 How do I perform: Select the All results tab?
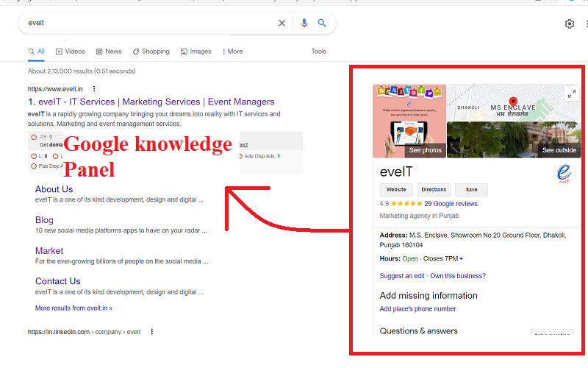click(x=36, y=52)
